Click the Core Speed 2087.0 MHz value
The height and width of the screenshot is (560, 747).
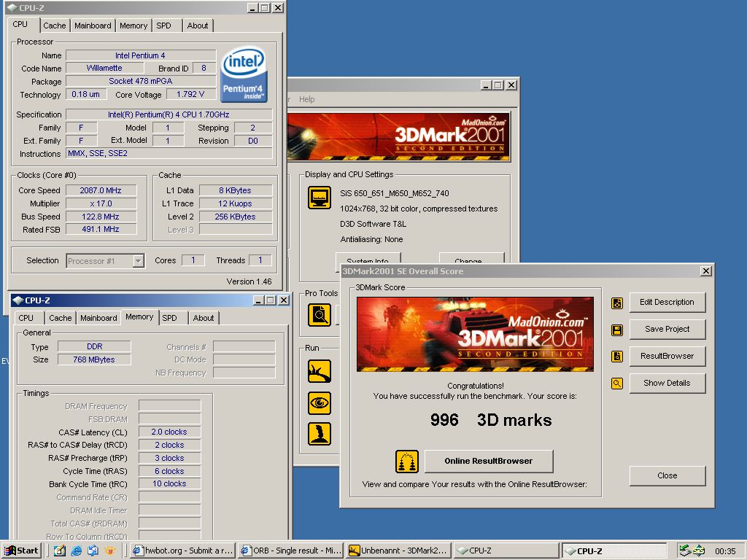click(x=101, y=190)
